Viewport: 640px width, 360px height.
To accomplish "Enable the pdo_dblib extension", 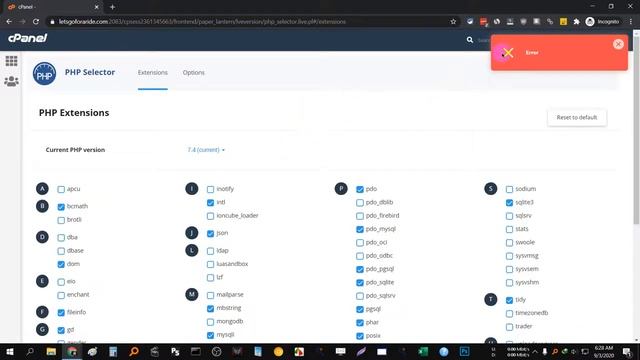I will [360, 203].
